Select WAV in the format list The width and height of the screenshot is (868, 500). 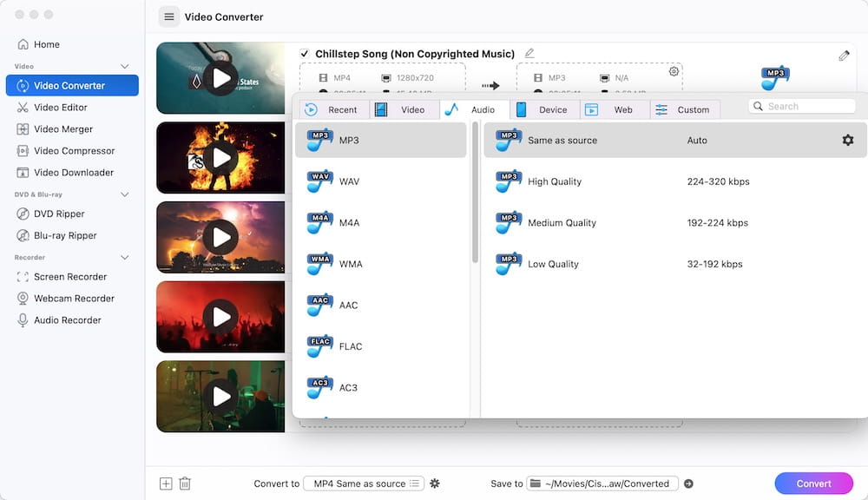coord(381,181)
